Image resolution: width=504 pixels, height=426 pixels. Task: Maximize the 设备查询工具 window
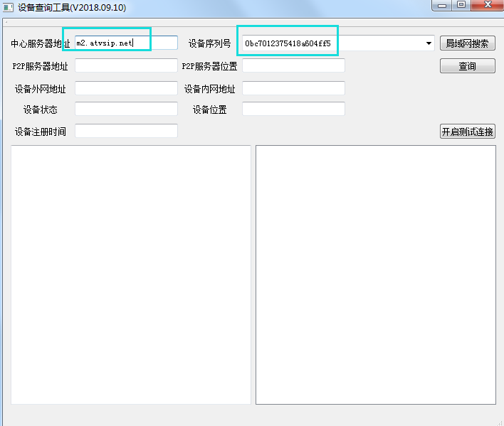click(461, 5)
